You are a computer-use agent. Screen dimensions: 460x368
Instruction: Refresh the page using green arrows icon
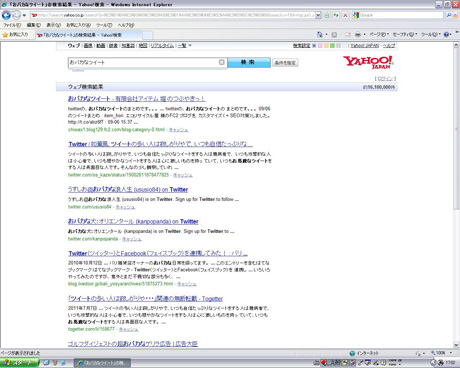click(x=336, y=15)
